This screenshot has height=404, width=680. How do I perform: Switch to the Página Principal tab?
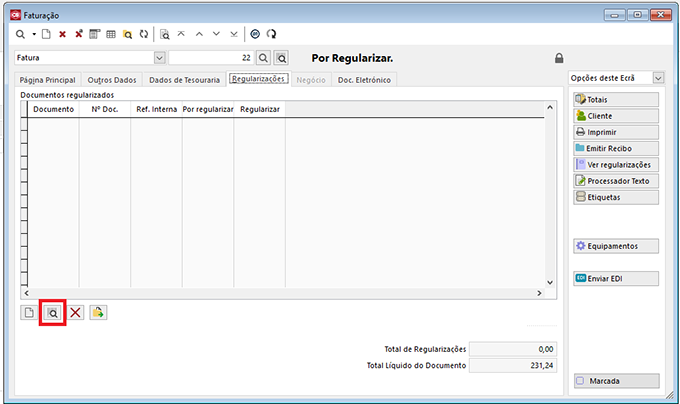click(x=48, y=79)
